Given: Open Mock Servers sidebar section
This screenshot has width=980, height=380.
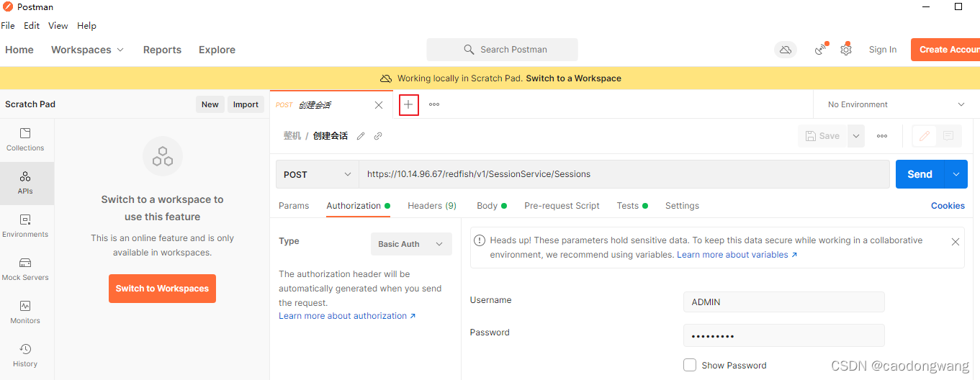Looking at the screenshot, I should point(25,269).
